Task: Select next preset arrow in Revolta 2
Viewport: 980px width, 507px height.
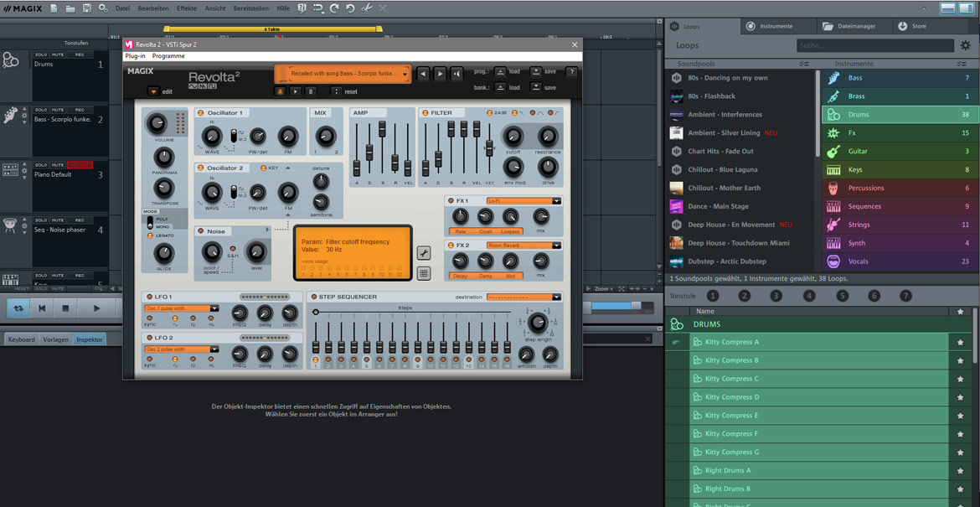Action: 440,73
